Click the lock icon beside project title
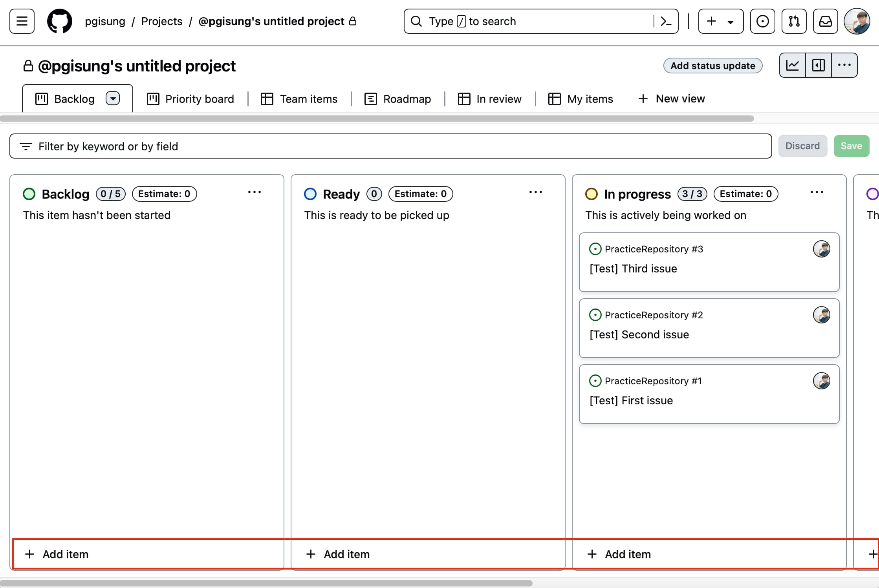 28,66
